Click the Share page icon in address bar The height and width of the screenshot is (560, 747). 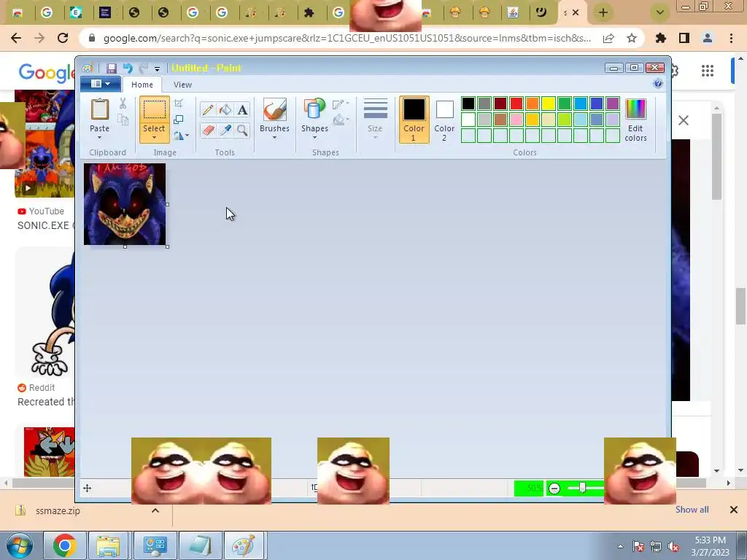tap(608, 38)
